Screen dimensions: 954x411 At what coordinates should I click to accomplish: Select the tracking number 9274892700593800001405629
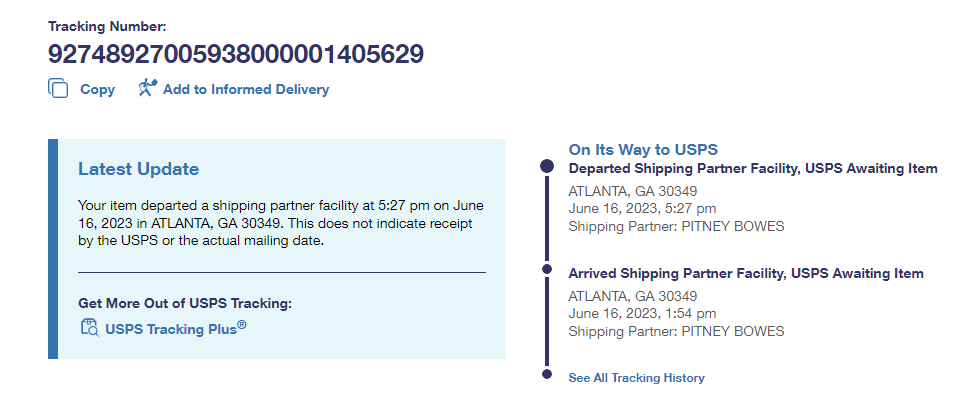point(236,54)
